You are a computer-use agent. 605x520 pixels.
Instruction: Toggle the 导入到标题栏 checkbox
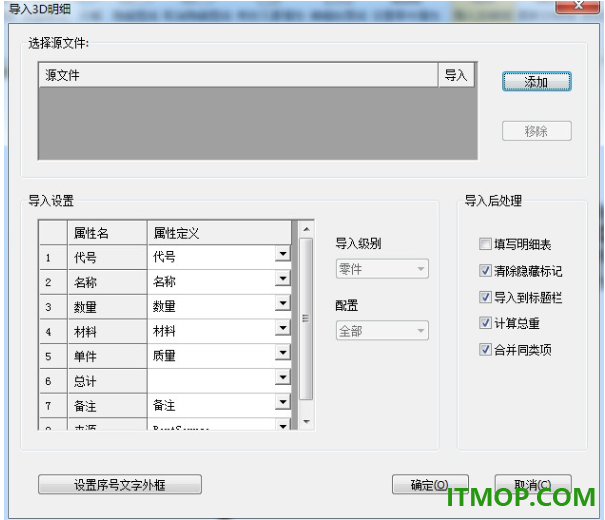[485, 297]
